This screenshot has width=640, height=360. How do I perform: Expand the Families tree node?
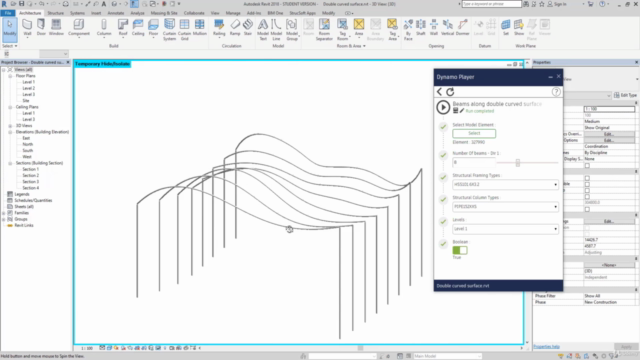point(4,213)
